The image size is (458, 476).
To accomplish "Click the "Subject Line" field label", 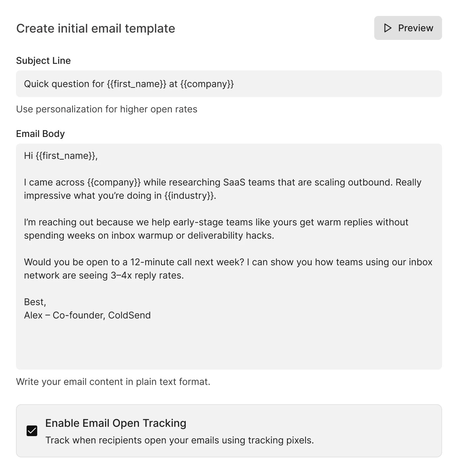I will point(43,60).
